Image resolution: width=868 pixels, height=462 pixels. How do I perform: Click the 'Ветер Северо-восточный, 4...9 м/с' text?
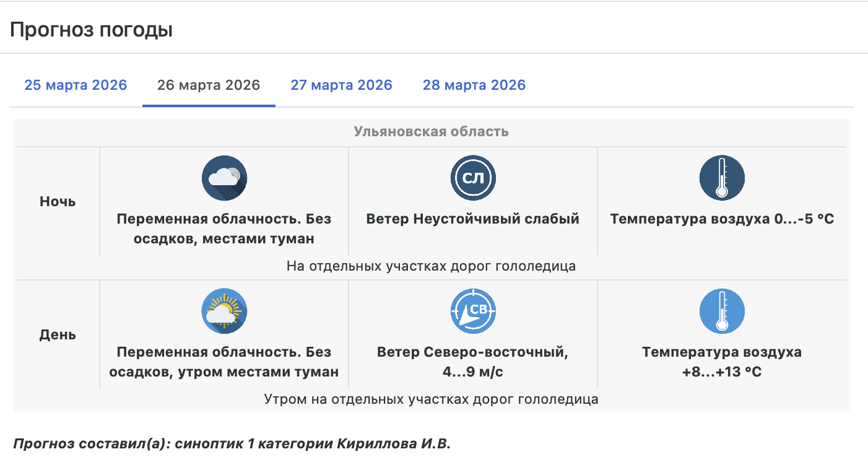473,362
